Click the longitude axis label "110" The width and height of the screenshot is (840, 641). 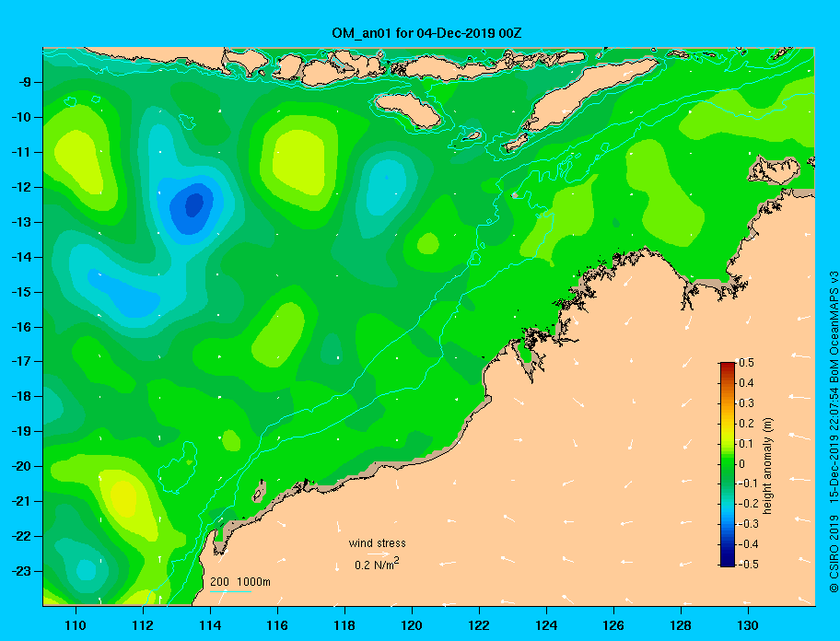pos(76,625)
